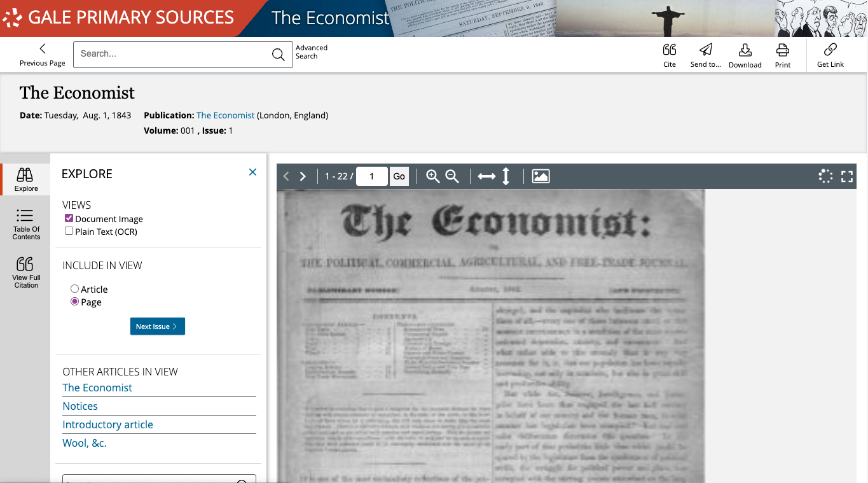Screen dimensions: 868x483
Task: Fit document to height
Action: click(x=506, y=176)
